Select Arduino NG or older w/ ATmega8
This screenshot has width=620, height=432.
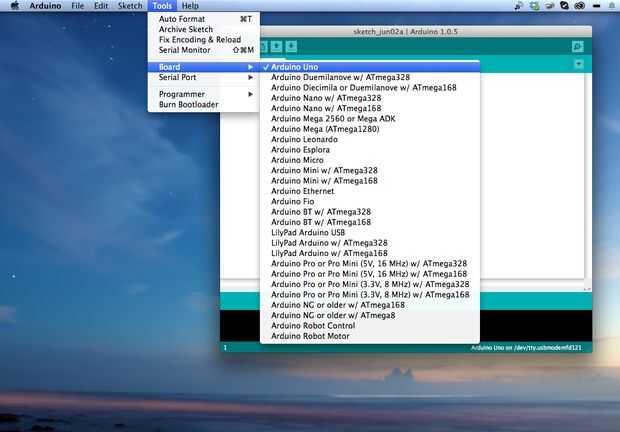click(370, 315)
